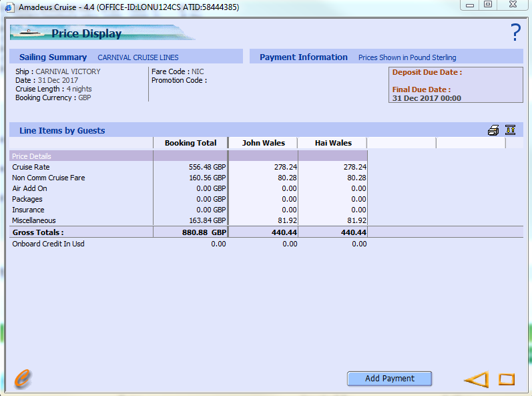Click the 160.56 GBP value
This screenshot has height=396, width=532.
click(208, 178)
